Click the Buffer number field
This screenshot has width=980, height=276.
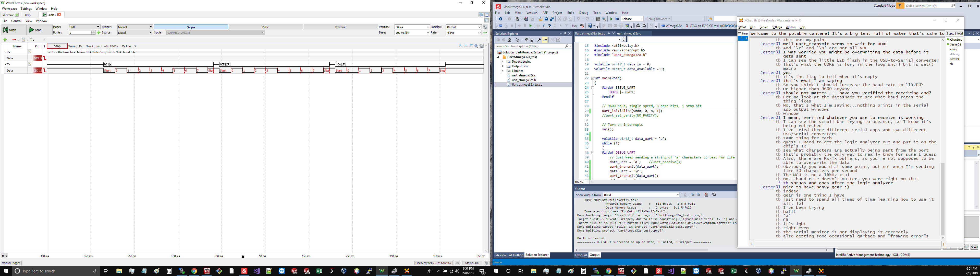pos(80,33)
